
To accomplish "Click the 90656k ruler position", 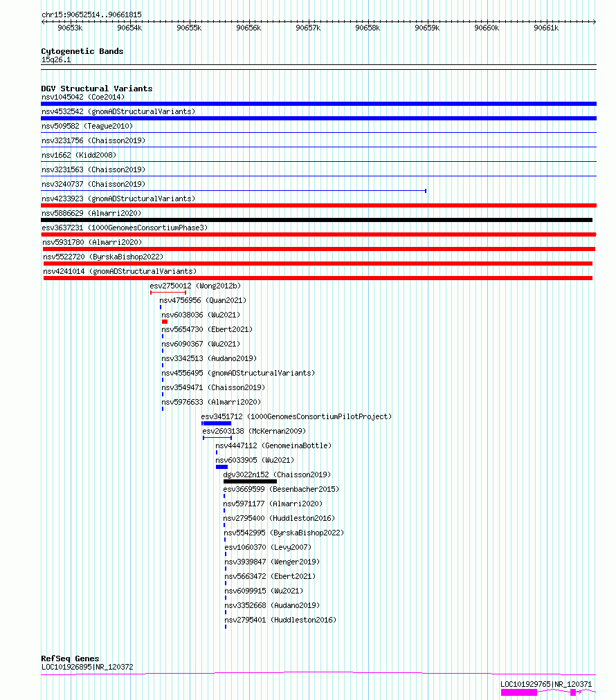I will (248, 28).
